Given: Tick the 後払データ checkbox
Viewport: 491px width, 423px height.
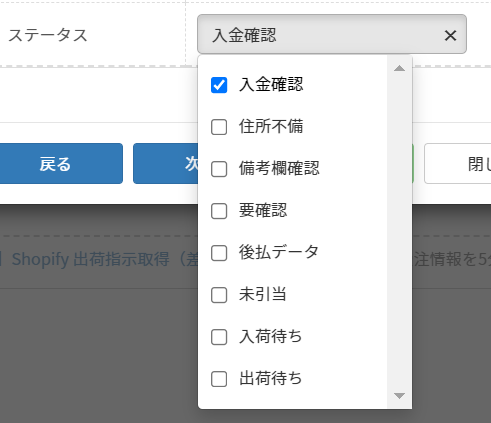Looking at the screenshot, I should pyautogui.click(x=219, y=253).
